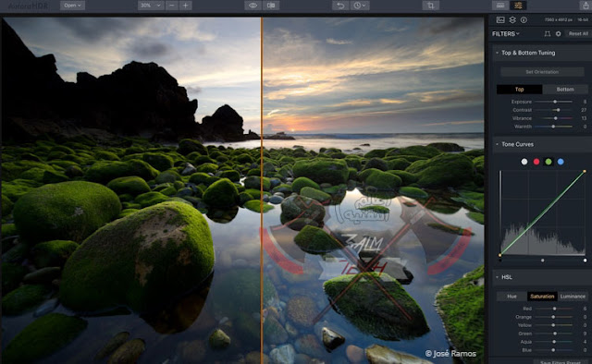
Task: Toggle the presets filmstrip panel icon
Action: pos(500,6)
